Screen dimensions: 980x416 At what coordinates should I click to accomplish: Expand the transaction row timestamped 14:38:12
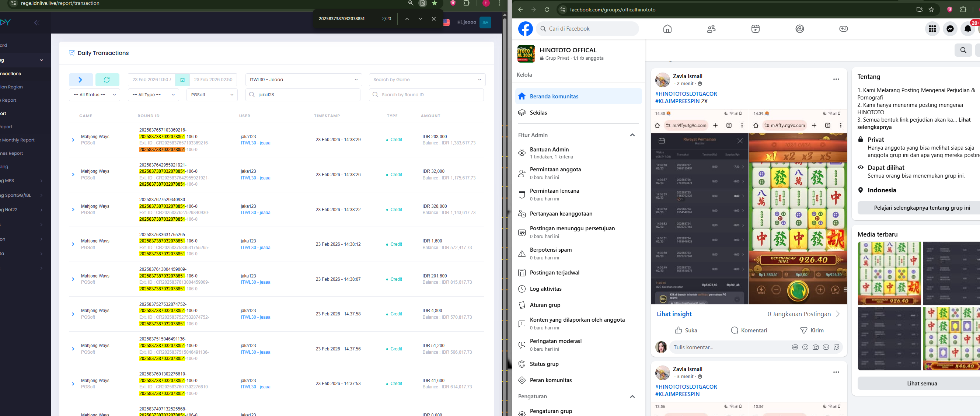tap(73, 244)
